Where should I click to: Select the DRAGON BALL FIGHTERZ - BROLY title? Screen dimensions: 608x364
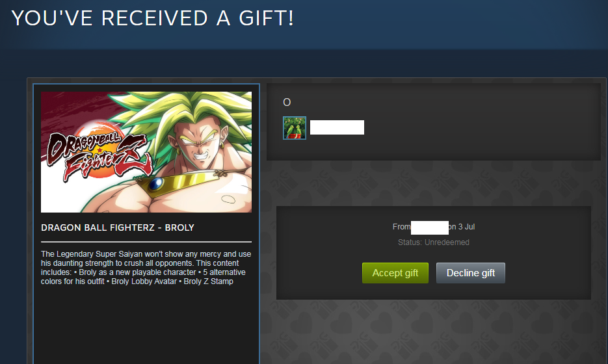[x=118, y=227]
